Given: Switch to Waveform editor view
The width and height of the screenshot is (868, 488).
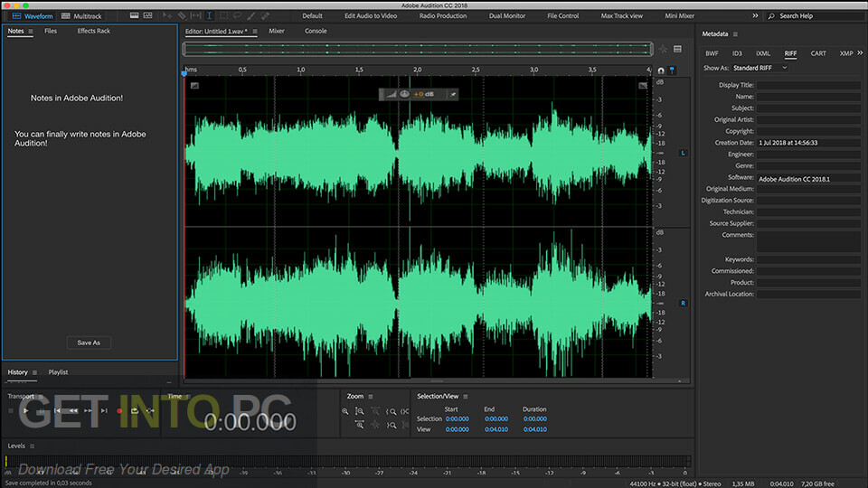Looking at the screenshot, I should [x=33, y=16].
